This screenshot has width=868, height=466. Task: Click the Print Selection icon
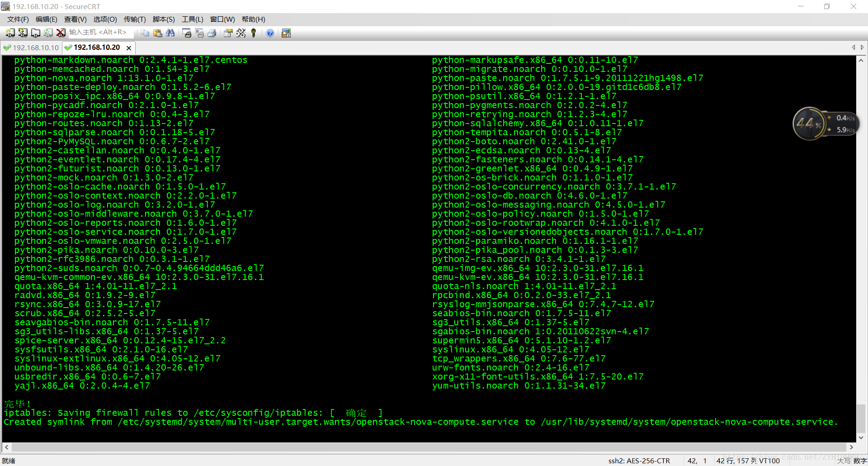point(199,33)
